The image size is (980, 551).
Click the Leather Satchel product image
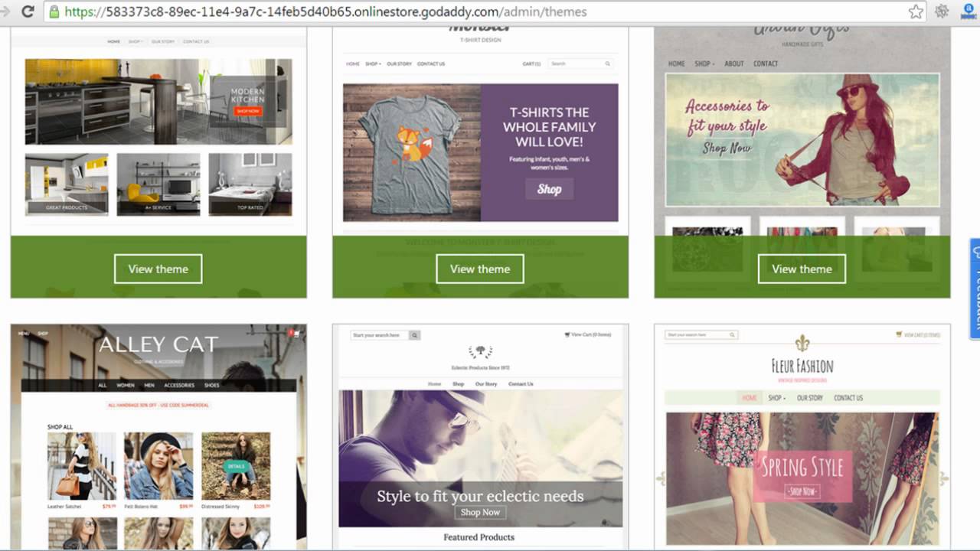click(82, 466)
